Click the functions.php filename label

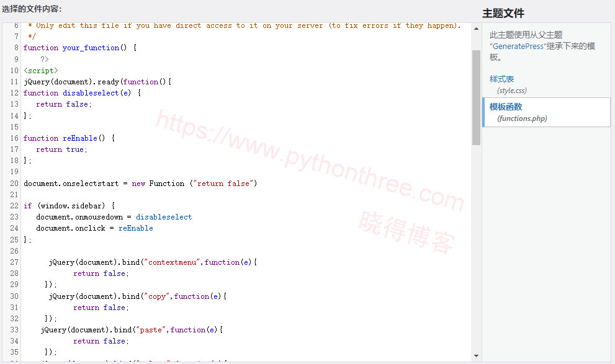tap(522, 118)
